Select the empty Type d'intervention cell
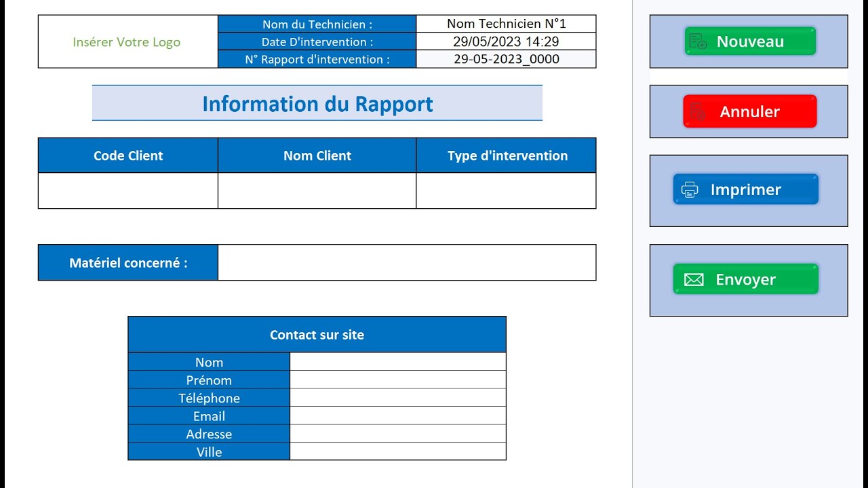This screenshot has width=868, height=488. (506, 190)
